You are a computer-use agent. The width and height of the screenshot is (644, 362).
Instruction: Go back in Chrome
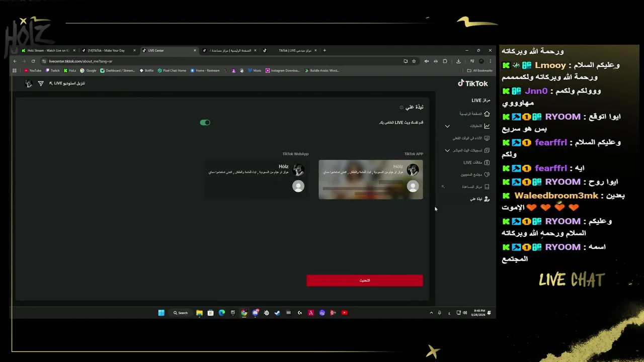(15, 61)
